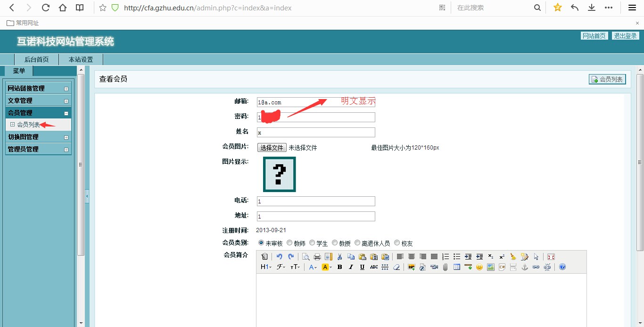Click the insert hyperlink icon
644x327 pixels.
click(536, 267)
